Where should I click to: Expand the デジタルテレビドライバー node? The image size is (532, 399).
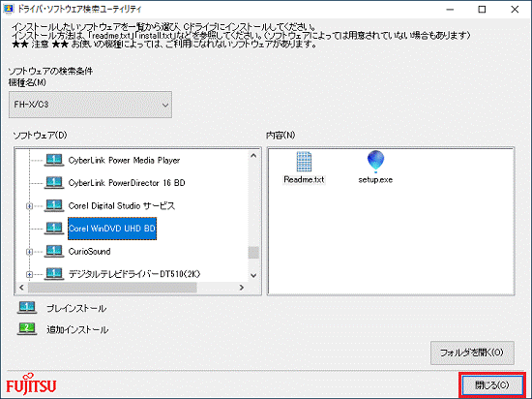click(30, 274)
